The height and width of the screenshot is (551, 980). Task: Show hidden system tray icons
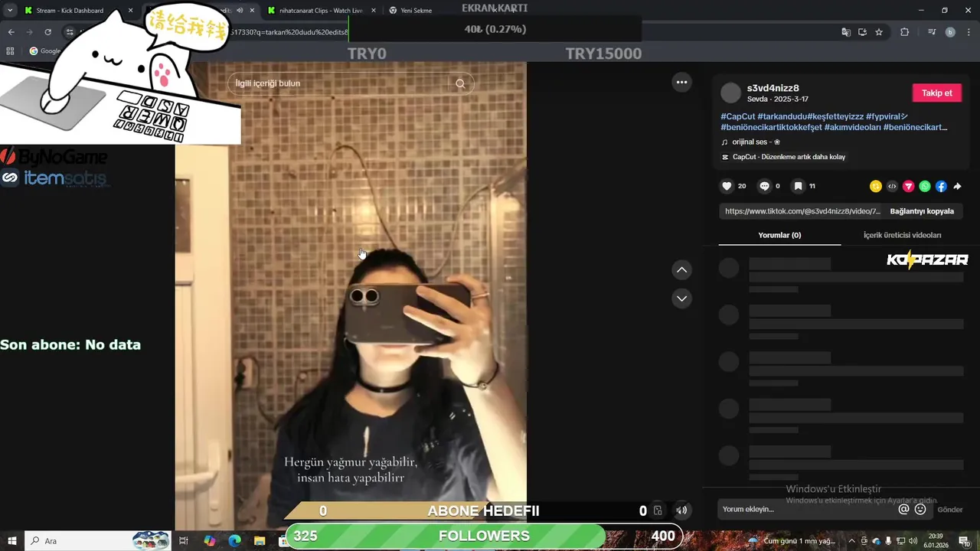[851, 540]
